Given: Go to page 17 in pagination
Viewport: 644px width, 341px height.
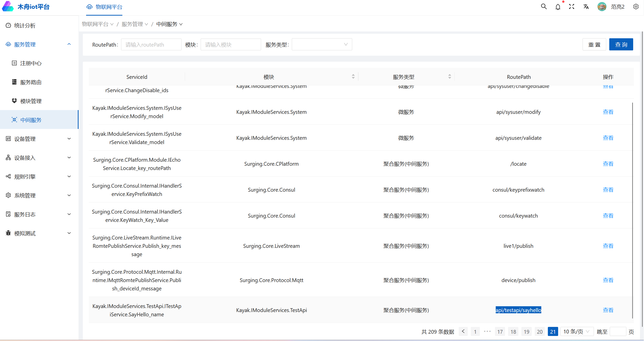Looking at the screenshot, I should click(500, 331).
